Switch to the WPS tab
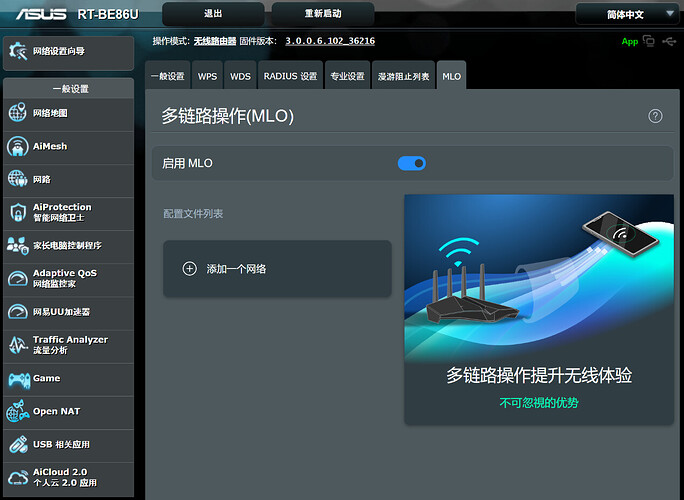The width and height of the screenshot is (684, 500). coord(207,76)
